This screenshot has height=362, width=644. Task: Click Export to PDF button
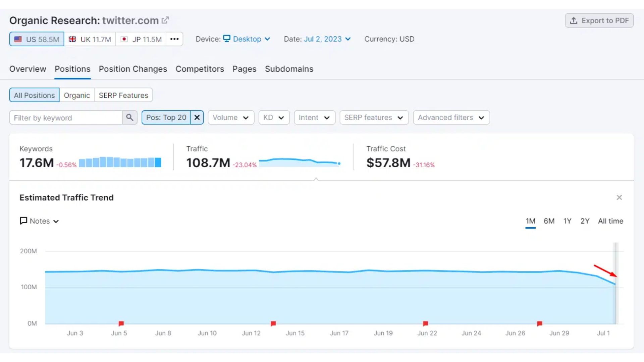coord(599,21)
